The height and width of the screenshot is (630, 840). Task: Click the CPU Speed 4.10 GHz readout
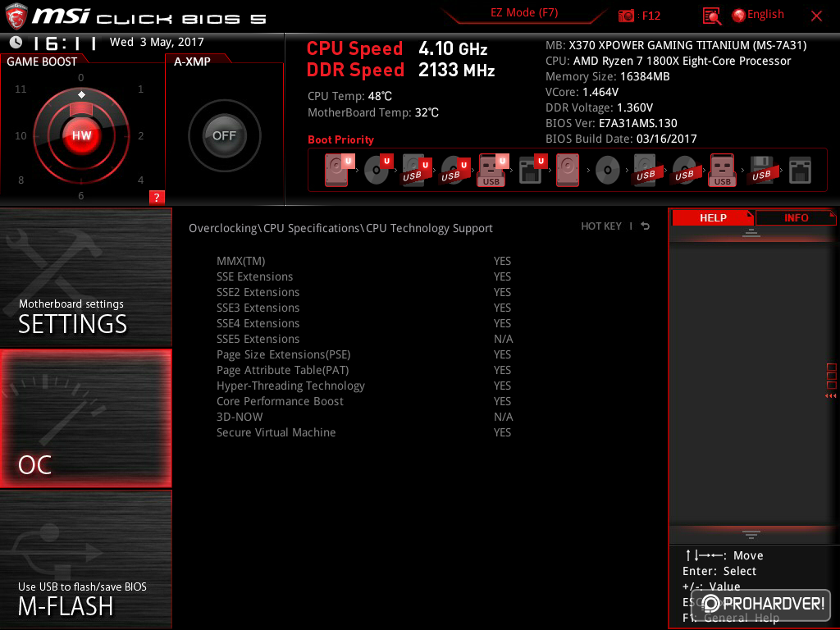click(397, 48)
